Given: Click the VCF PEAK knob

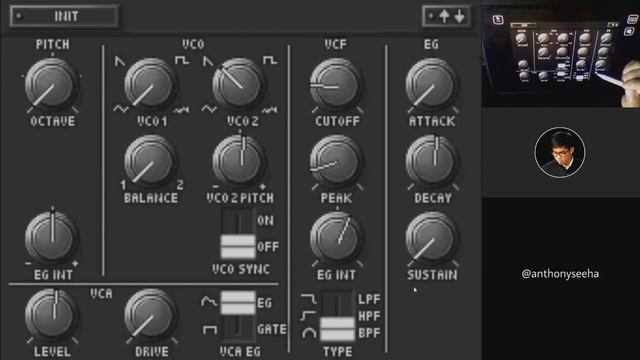Looking at the screenshot, I should point(336,162).
